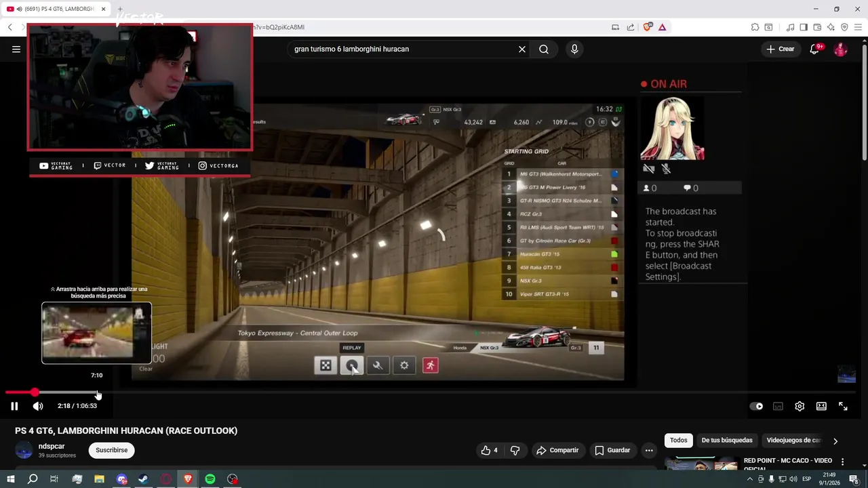Toggle subtitles on the player
This screenshot has width=868, height=488.
(778, 406)
